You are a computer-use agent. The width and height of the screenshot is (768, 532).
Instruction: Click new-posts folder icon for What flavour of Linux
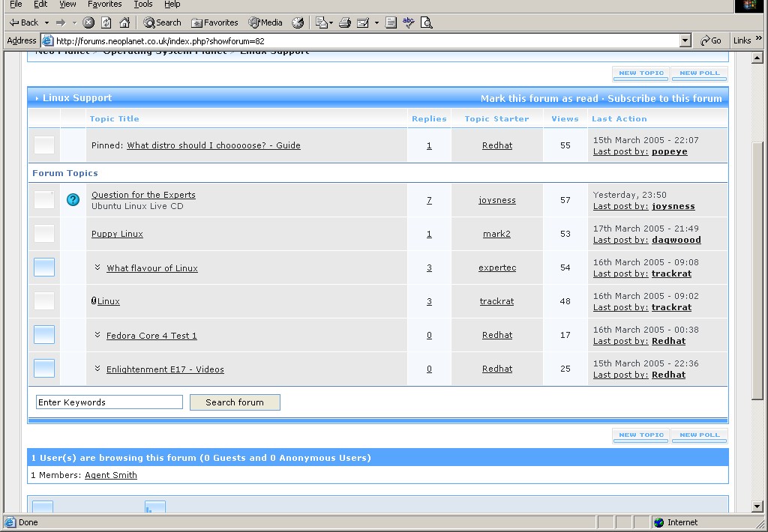click(x=44, y=267)
